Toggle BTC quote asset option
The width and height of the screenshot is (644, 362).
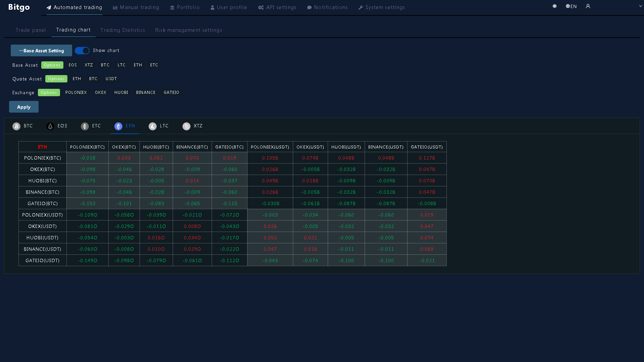click(x=93, y=79)
